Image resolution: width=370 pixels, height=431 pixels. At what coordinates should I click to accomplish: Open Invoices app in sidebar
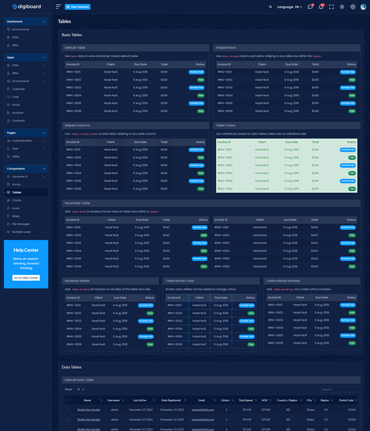(26, 113)
